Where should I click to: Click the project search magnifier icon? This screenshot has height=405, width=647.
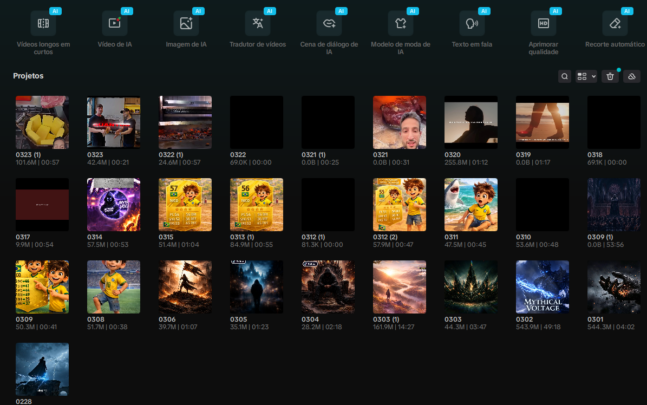pos(565,76)
